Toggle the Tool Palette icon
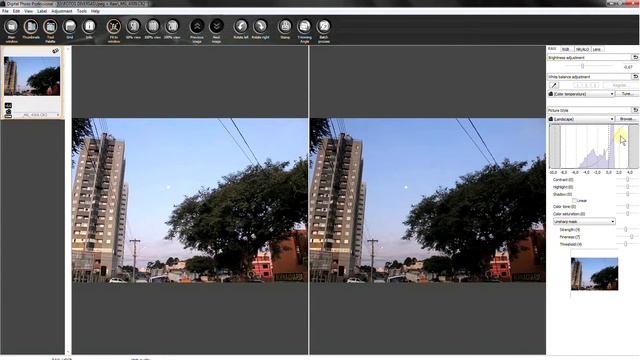The image size is (640, 360). [50, 27]
